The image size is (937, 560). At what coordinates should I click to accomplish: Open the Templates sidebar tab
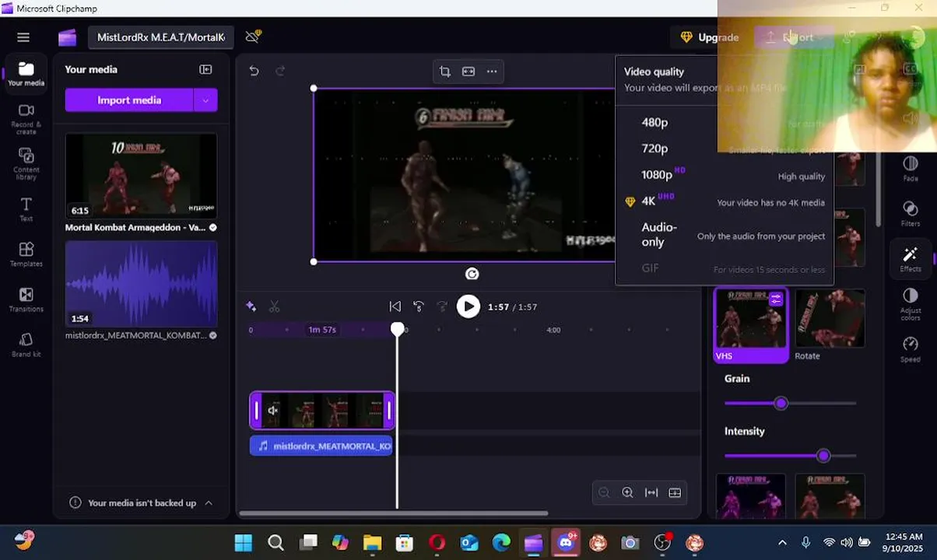point(26,254)
